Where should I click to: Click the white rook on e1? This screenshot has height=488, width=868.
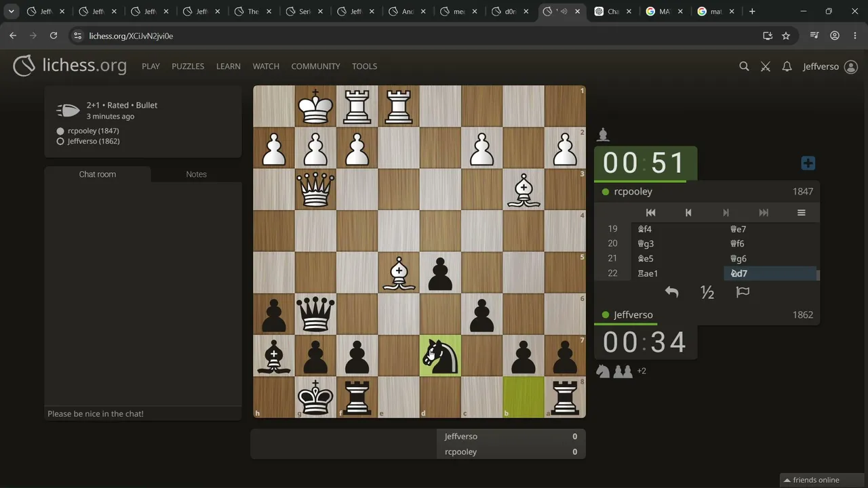point(399,106)
